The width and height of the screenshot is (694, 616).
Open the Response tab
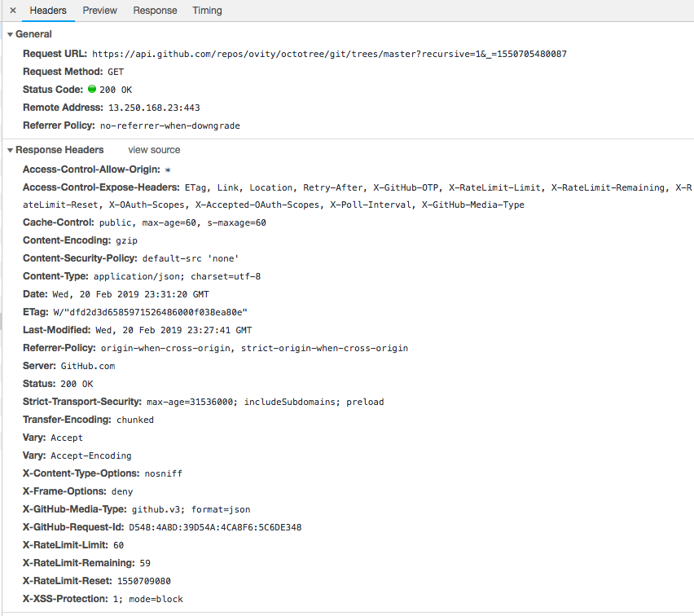(155, 11)
